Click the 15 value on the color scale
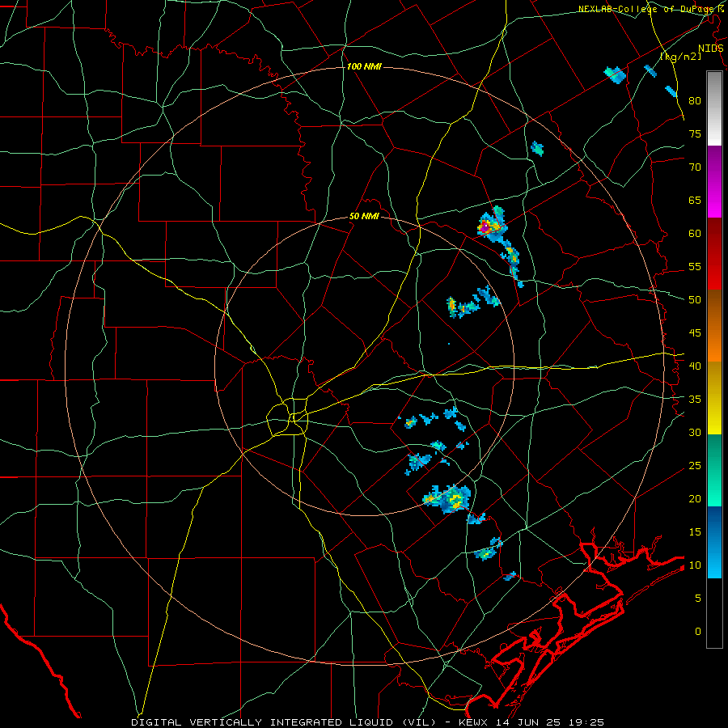This screenshot has height=728, width=728. coord(695,532)
